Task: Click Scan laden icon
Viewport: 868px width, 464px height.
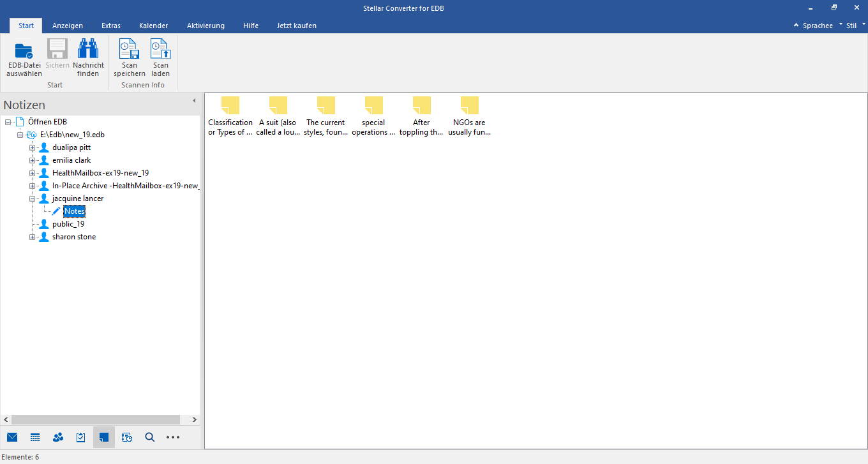Action: [x=160, y=50]
